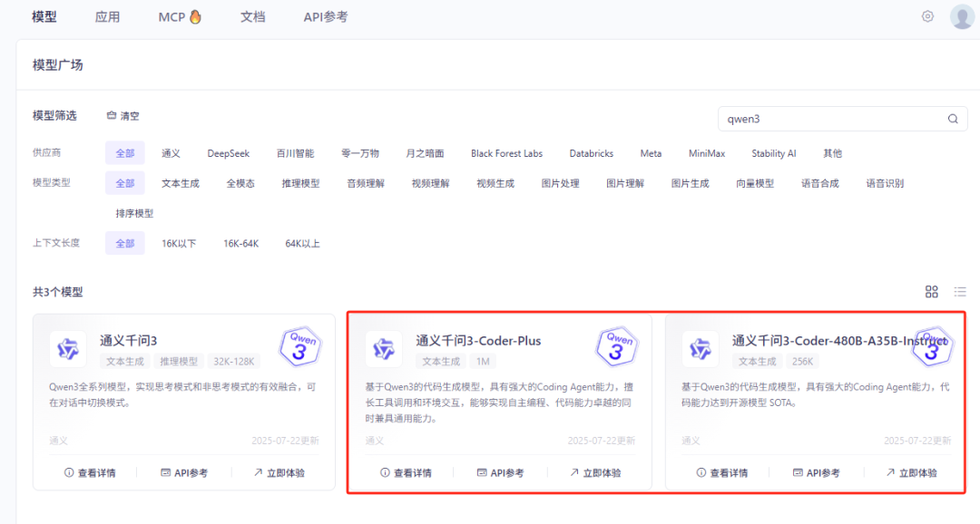980x524 pixels.
Task: Switch to list view layout
Action: [x=960, y=292]
